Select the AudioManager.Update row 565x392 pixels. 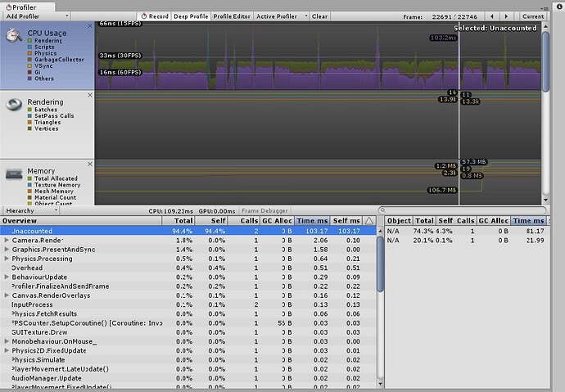click(188, 378)
